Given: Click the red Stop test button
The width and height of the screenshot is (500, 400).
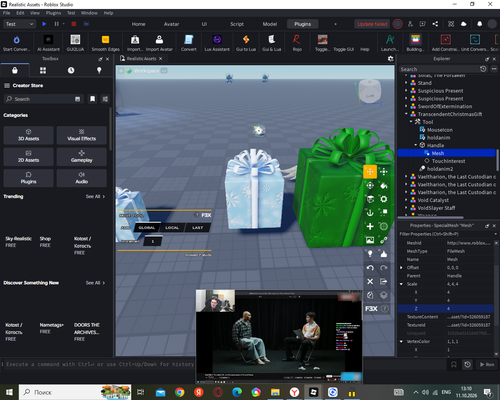Looking at the screenshot, I should (x=74, y=24).
